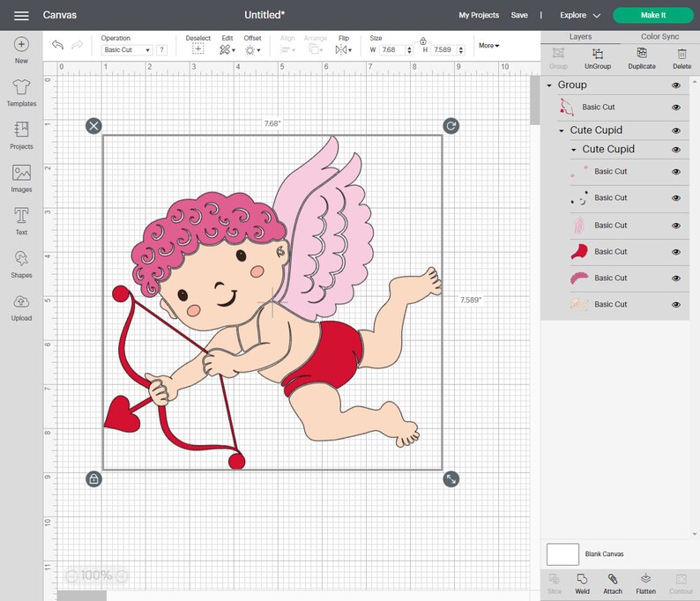Open the Shapes panel
700x601 pixels.
pos(21,264)
